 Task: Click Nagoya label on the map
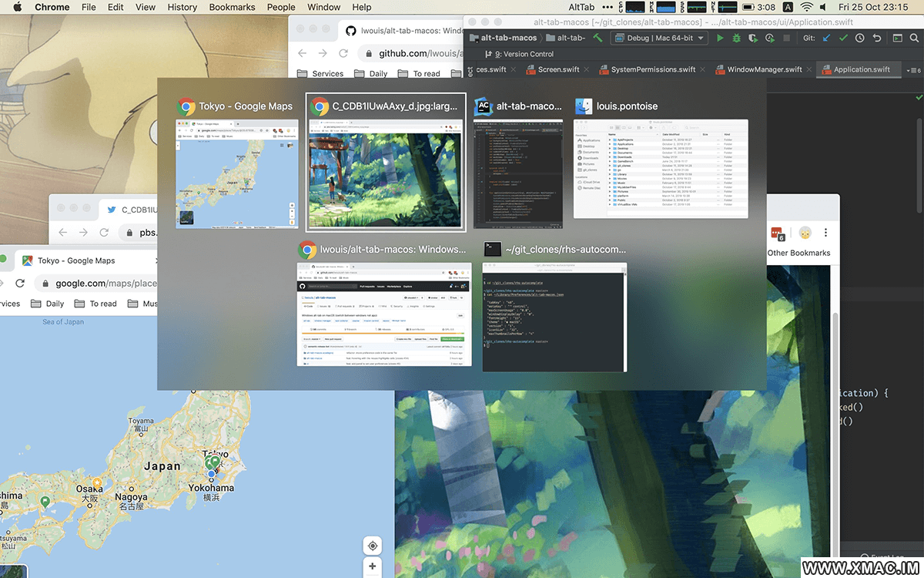129,497
